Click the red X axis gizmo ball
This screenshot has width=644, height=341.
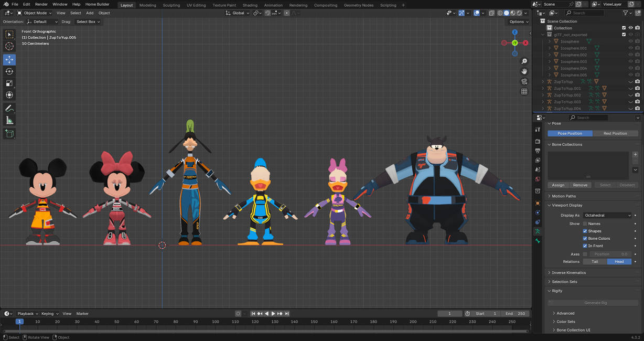tap(525, 43)
